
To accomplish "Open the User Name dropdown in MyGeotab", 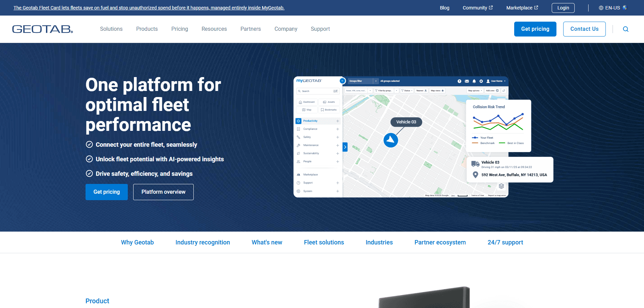I will [496, 81].
